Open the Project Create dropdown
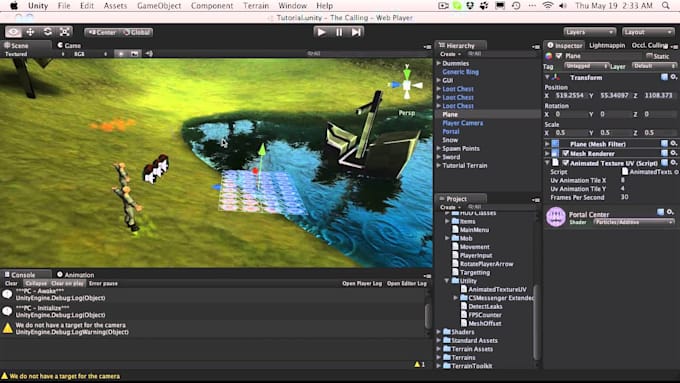 (x=450, y=207)
